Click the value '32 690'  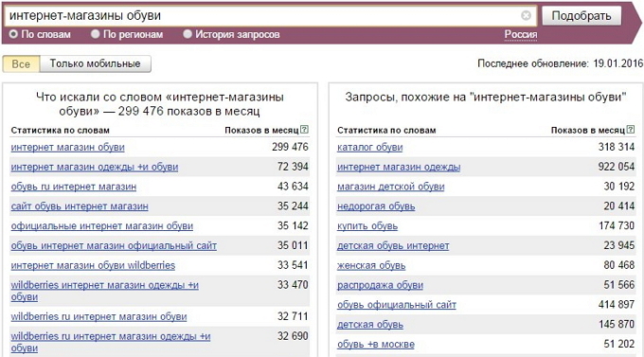click(x=293, y=336)
